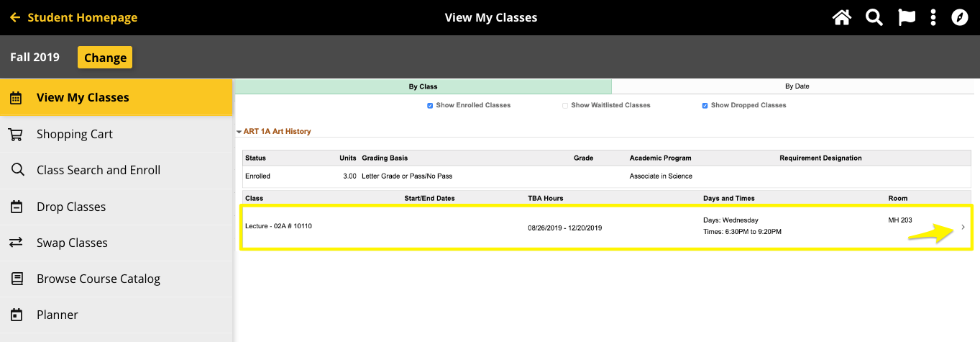
Task: Open Drop Classes from sidebar
Action: pyautogui.click(x=71, y=207)
